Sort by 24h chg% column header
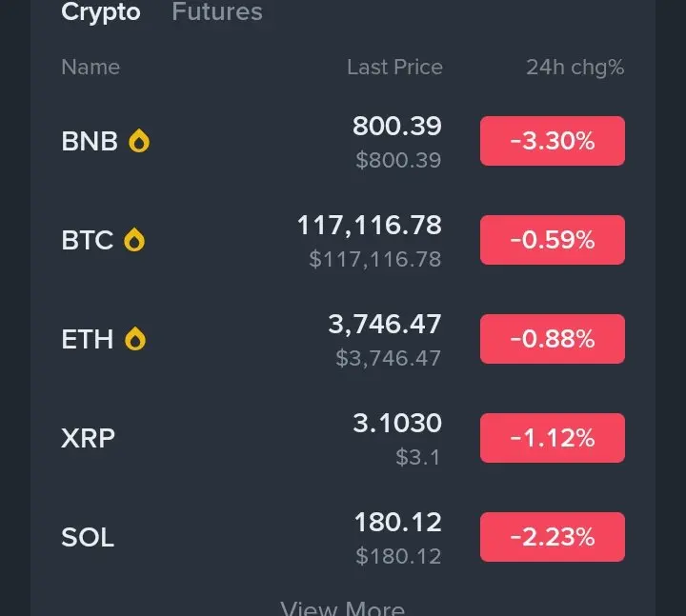The height and width of the screenshot is (616, 686). click(x=575, y=69)
